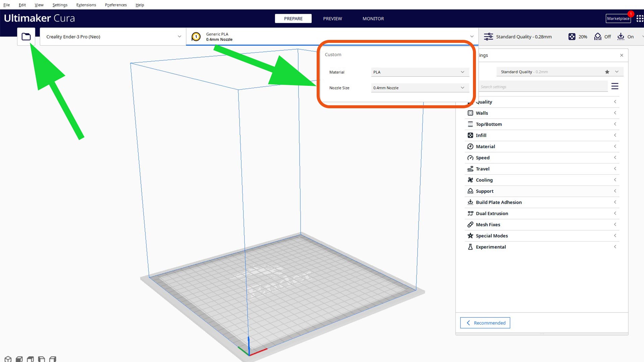Click the infill 20% icon

tap(572, 37)
